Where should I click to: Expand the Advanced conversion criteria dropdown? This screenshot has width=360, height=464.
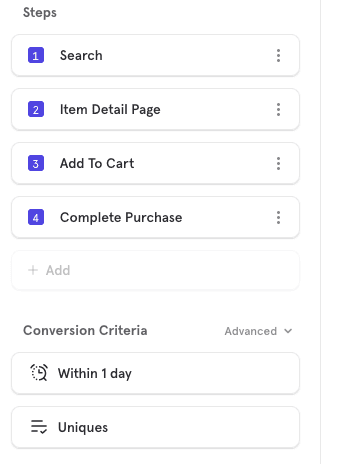(258, 331)
